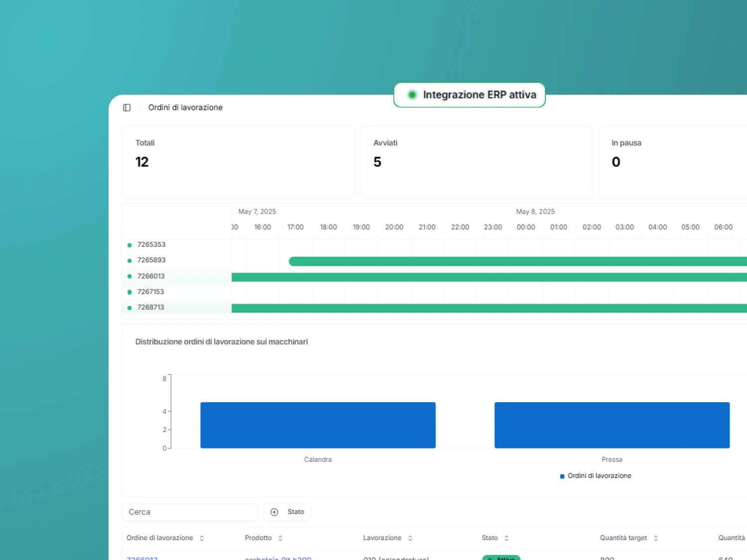This screenshot has height=560, width=747.
Task: Click sort arrows next to Prodotto
Action: 280,538
